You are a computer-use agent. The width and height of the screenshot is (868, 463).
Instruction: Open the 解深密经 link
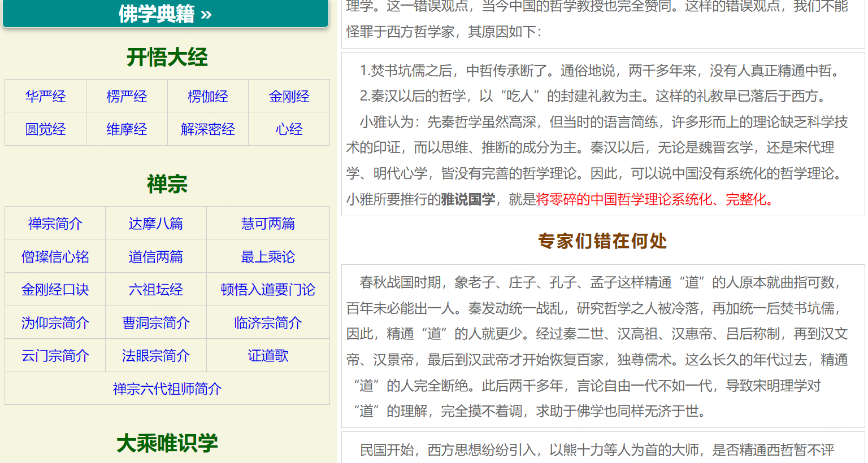pyautogui.click(x=208, y=129)
